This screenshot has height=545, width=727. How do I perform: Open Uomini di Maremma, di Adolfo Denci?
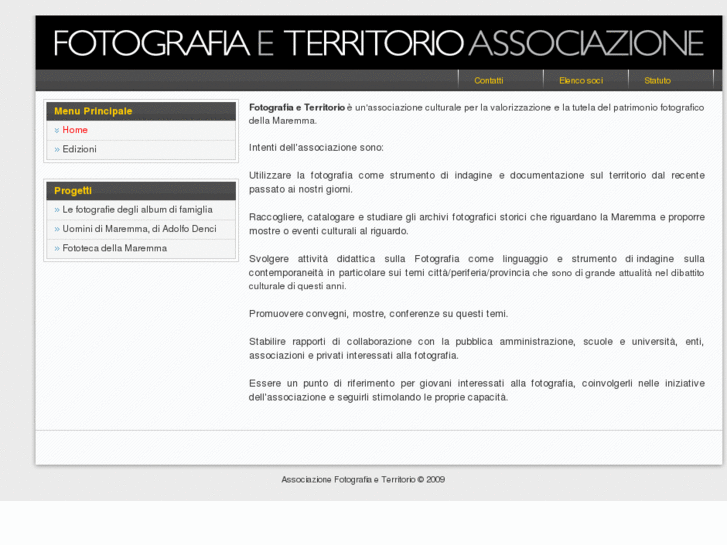coord(139,229)
